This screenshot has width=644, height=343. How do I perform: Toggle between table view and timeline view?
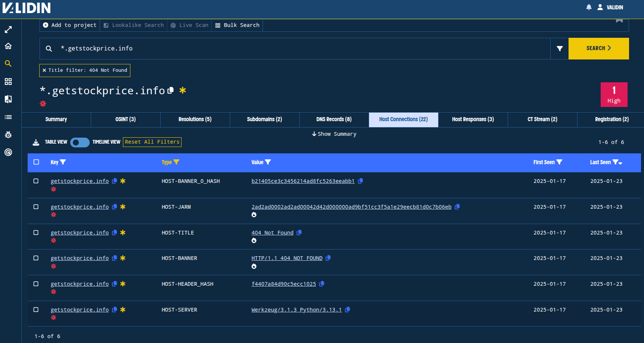tap(80, 142)
